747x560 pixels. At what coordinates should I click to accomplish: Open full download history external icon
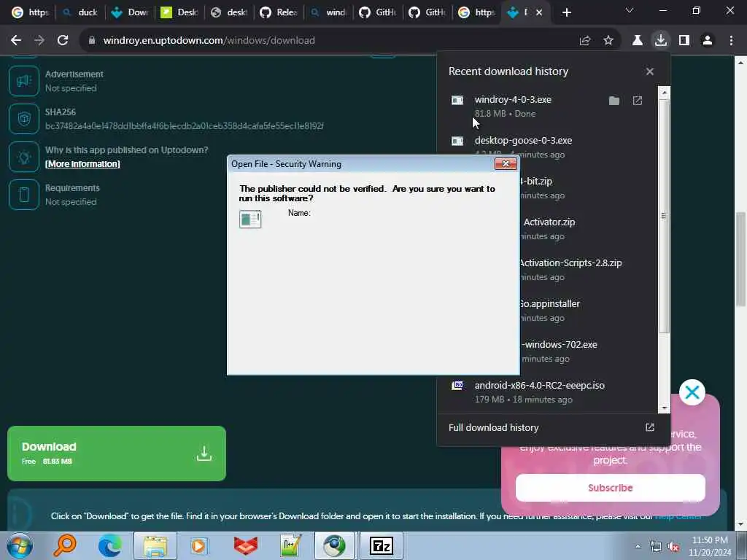[650, 427]
